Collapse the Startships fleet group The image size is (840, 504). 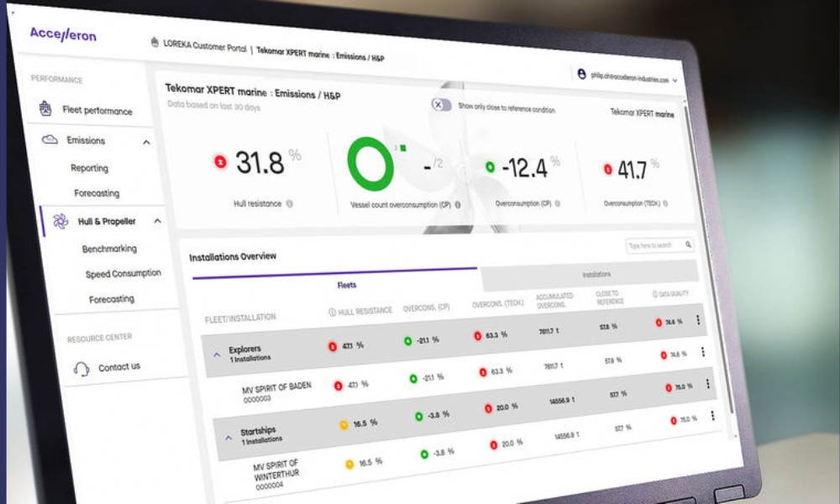[227, 437]
